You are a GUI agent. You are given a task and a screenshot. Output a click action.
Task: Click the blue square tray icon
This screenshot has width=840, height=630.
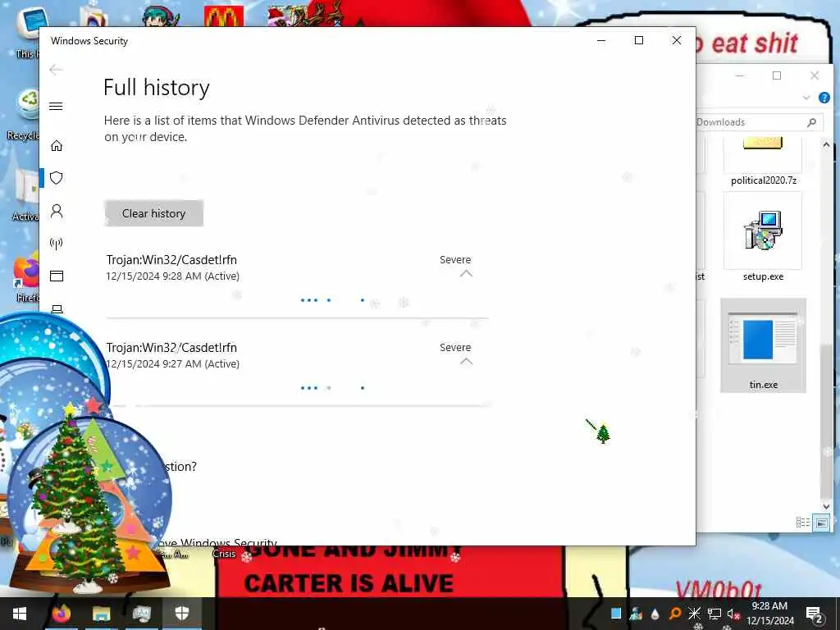click(616, 614)
